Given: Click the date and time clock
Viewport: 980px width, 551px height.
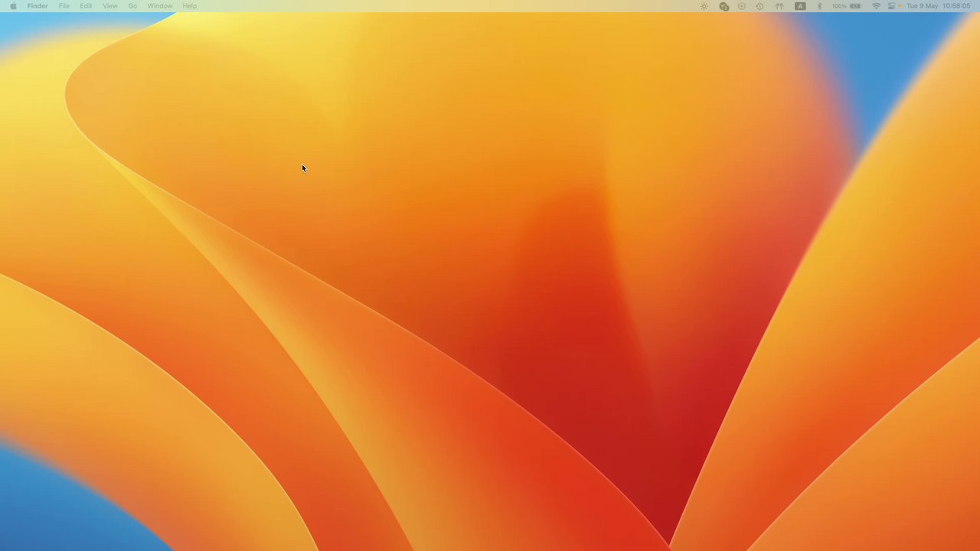Looking at the screenshot, I should point(938,6).
